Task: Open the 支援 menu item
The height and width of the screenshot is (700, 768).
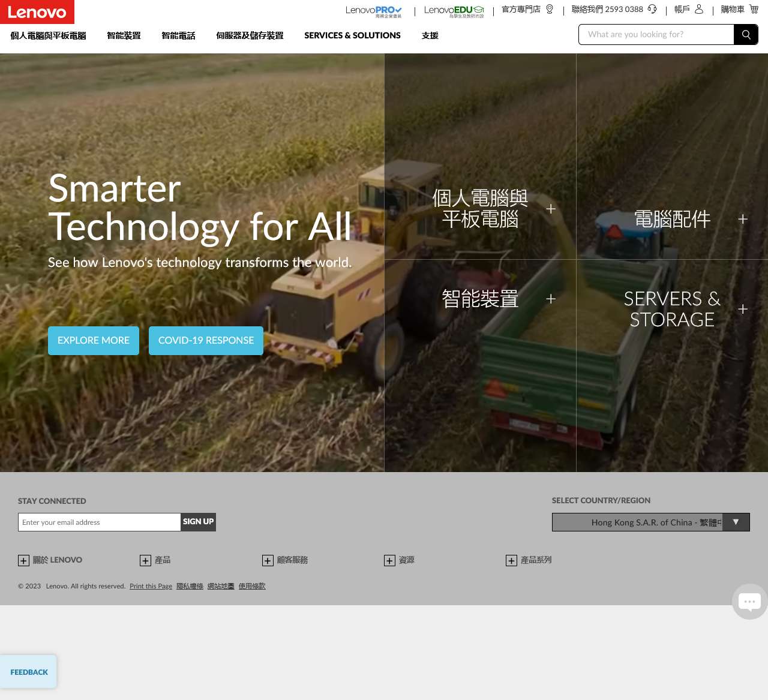Action: (x=430, y=35)
